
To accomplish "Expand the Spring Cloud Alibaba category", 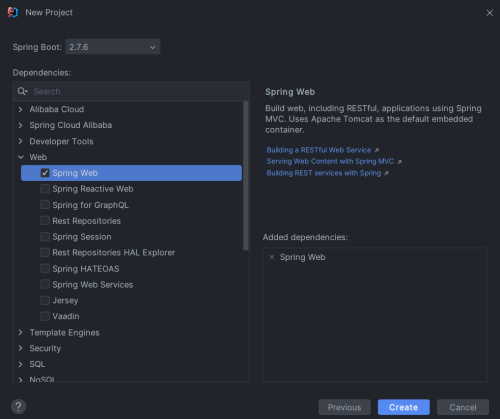I will [21, 125].
